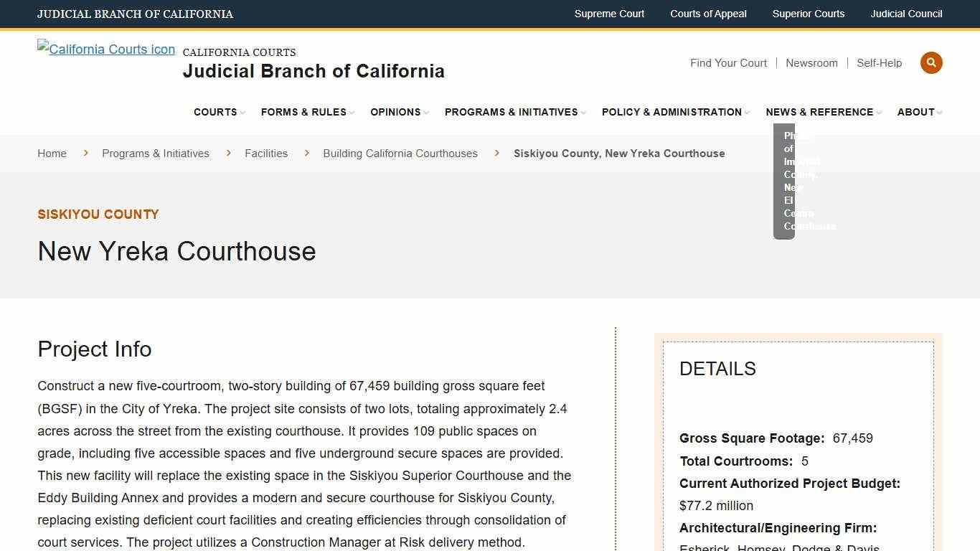Click the California Courts logo icon

click(x=105, y=49)
